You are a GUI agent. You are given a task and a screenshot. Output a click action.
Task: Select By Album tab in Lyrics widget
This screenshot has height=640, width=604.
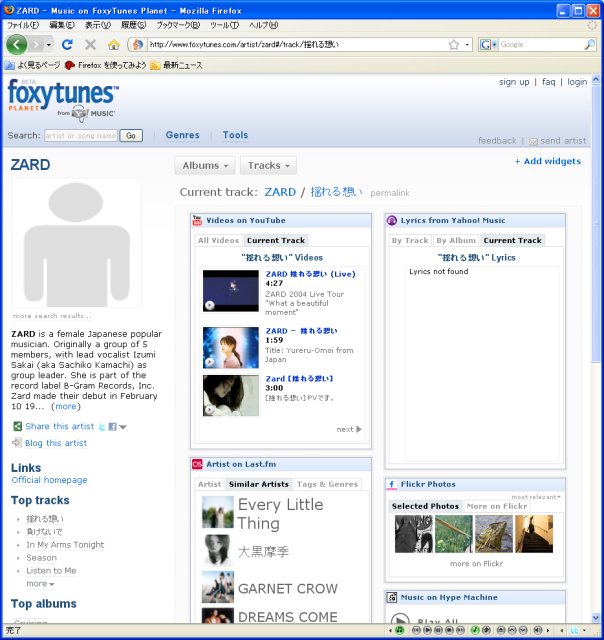point(456,240)
